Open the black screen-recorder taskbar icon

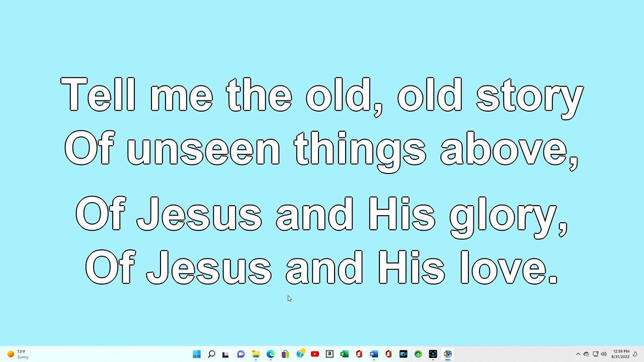tap(433, 354)
